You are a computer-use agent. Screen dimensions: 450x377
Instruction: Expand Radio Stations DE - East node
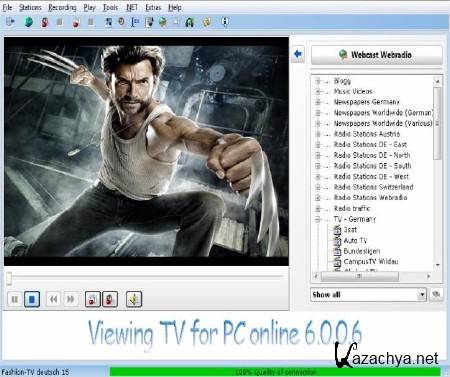coord(318,145)
